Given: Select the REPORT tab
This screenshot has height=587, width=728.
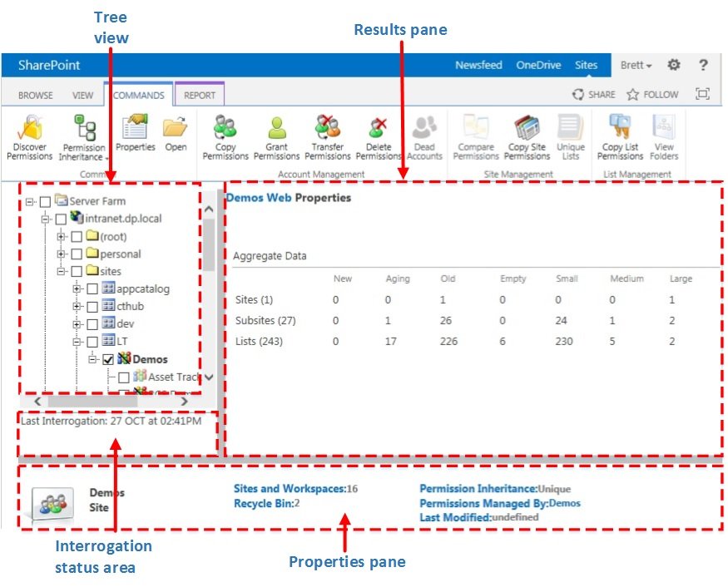Looking at the screenshot, I should [200, 95].
